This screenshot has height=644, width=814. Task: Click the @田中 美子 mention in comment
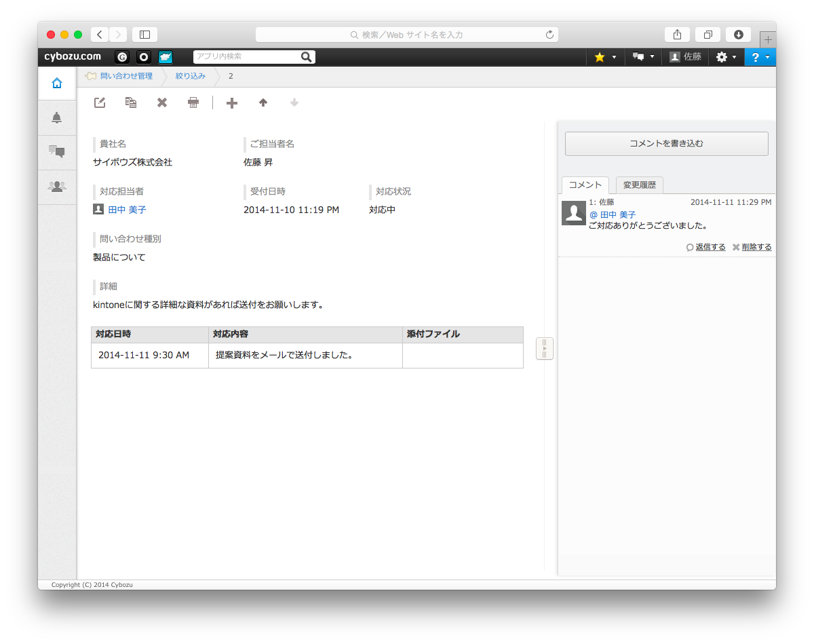pos(613,214)
